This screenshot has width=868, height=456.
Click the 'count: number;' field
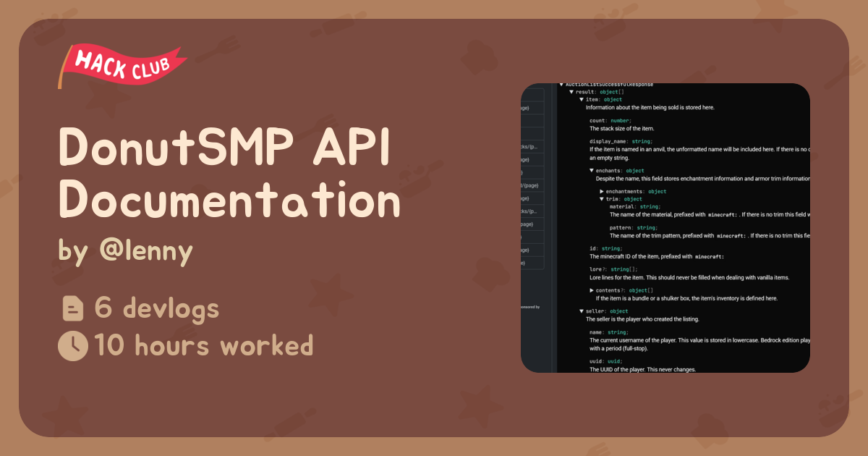610,121
